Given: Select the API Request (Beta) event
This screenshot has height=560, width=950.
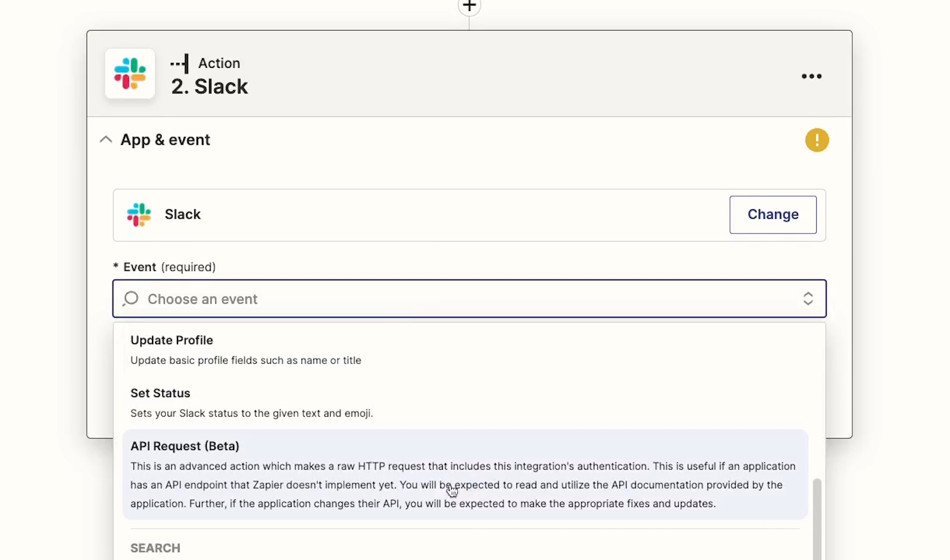Looking at the screenshot, I should [465, 475].
